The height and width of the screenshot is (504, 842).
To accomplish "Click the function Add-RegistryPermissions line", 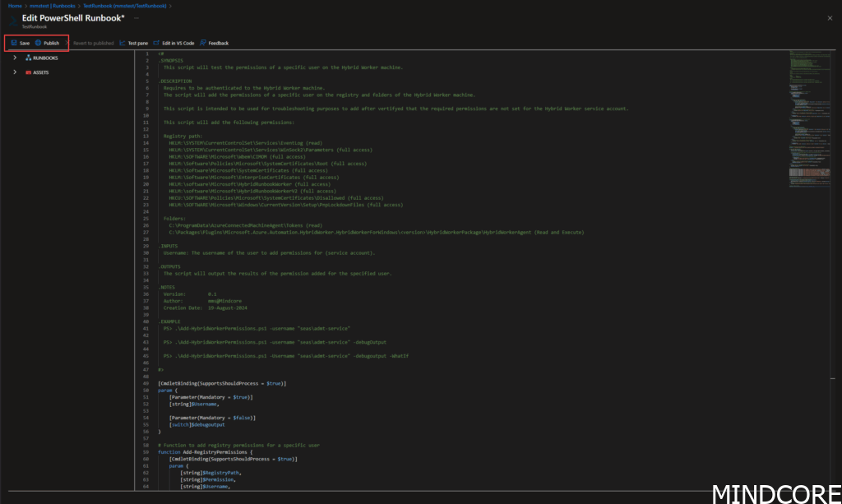I will click(204, 452).
